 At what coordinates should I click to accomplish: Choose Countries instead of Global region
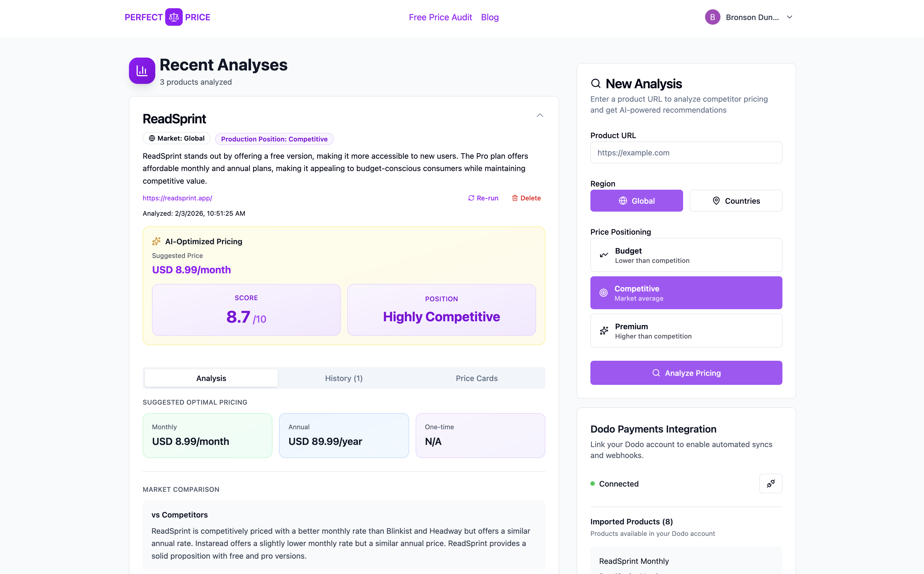[x=736, y=201]
